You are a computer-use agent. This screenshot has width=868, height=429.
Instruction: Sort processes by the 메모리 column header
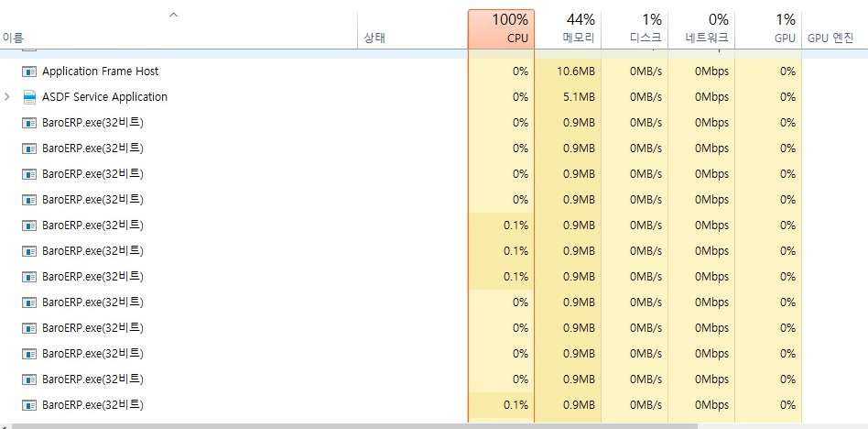tap(568, 28)
